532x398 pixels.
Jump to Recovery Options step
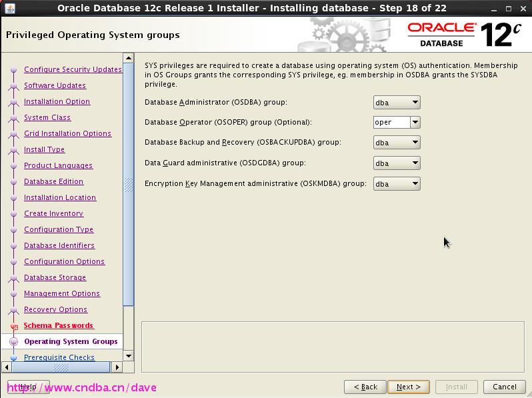(x=55, y=309)
